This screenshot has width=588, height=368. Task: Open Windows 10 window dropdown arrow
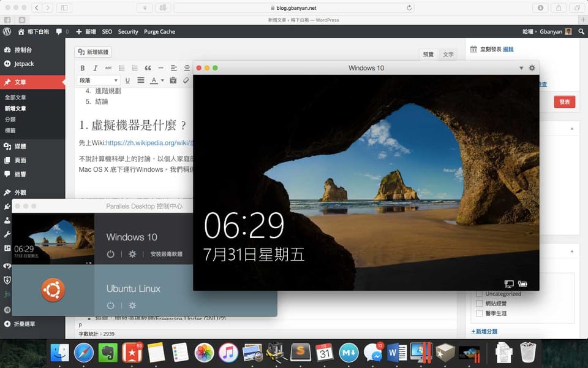(x=521, y=68)
